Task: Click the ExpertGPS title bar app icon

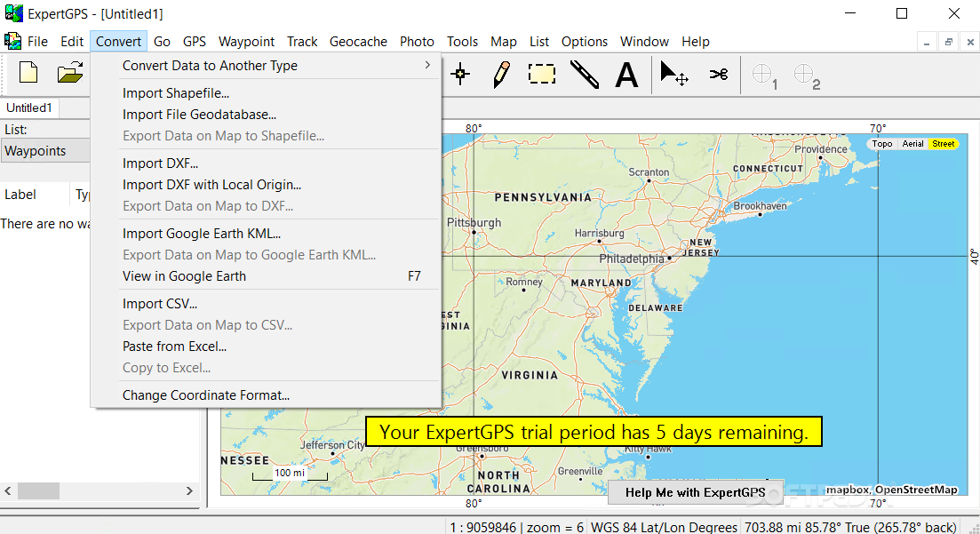Action: (13, 13)
